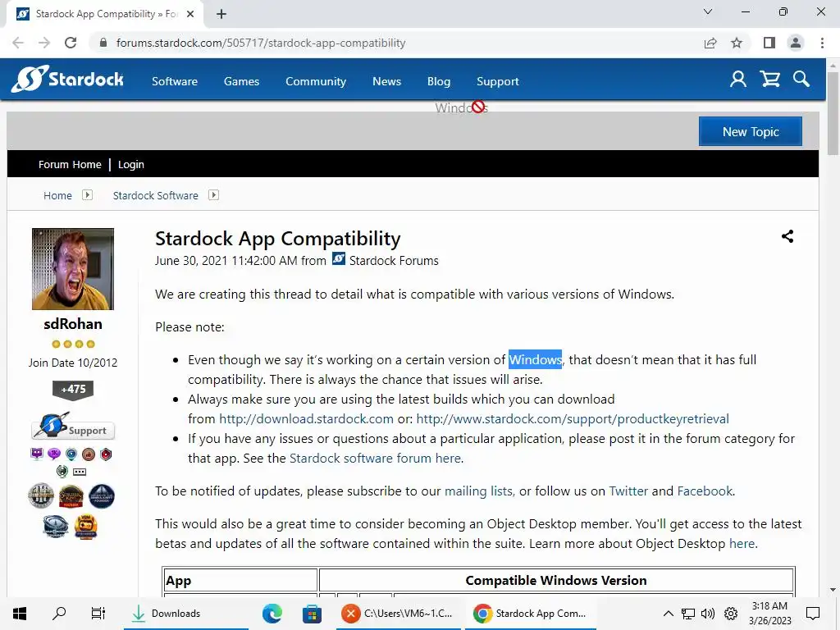Open Task View on taskbar
This screenshot has width=840, height=630.
tap(98, 614)
